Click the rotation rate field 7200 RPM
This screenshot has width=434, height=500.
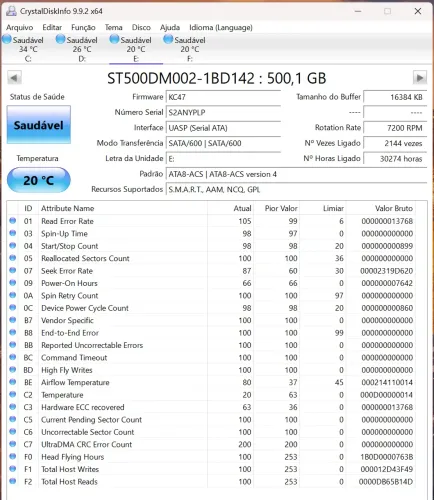(x=395, y=128)
